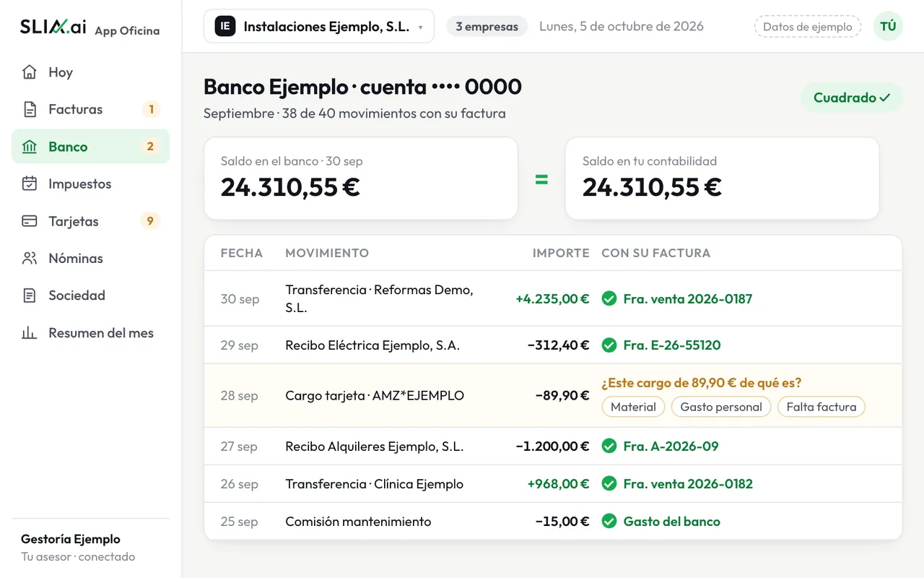Open invoice link Fra. venta 2026-0182
Image resolution: width=924 pixels, height=578 pixels.
tap(688, 483)
